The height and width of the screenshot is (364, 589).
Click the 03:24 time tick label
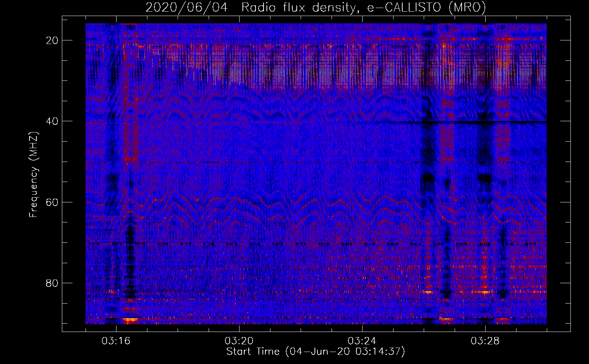(362, 341)
